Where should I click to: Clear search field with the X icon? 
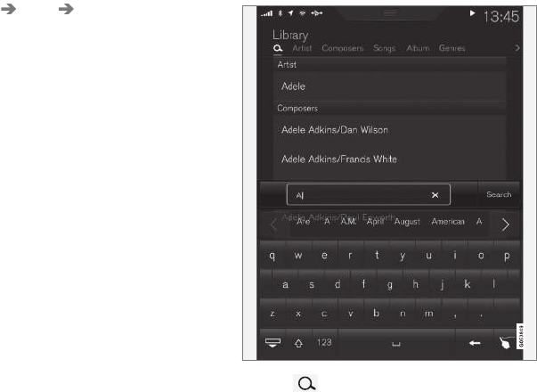(x=435, y=195)
